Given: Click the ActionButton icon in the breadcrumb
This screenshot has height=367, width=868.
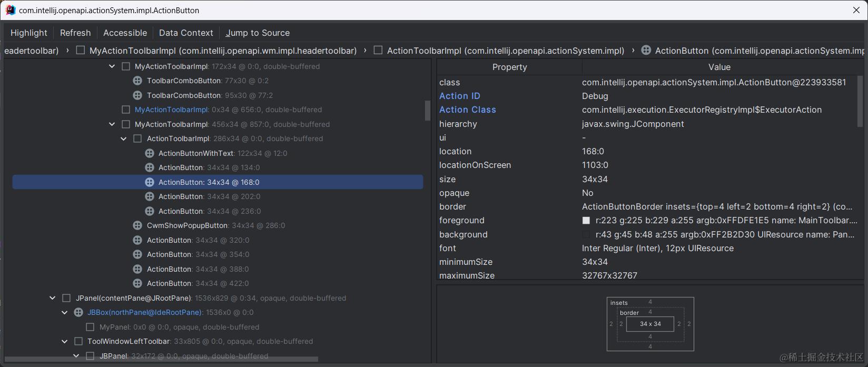Looking at the screenshot, I should click(x=646, y=51).
